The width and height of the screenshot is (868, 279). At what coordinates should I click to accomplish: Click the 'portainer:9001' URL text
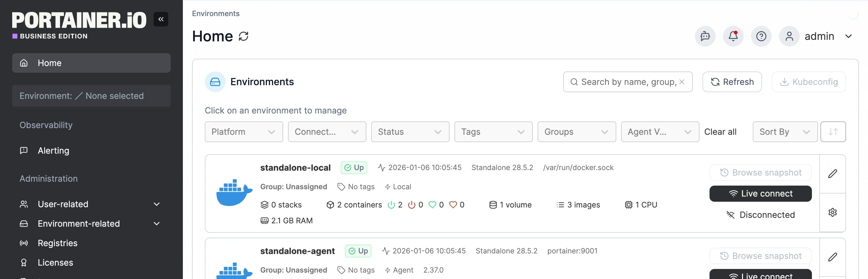pos(572,251)
